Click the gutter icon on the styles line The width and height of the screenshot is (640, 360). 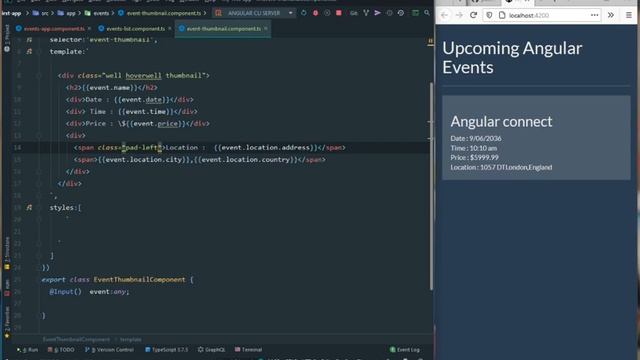29,208
